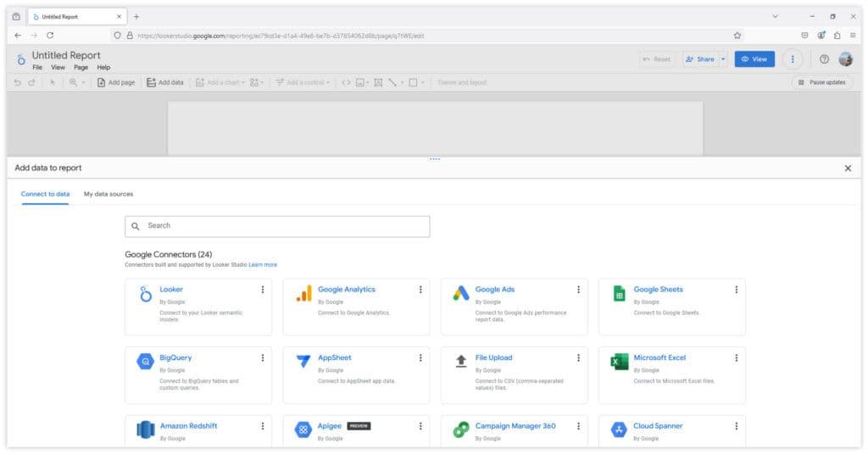868x454 pixels.
Task: Pick the BigQuery connector icon
Action: coord(145,362)
